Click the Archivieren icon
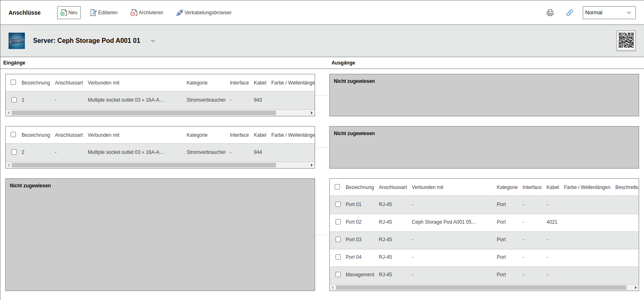Screen dimensions: 644x300 tap(133, 13)
